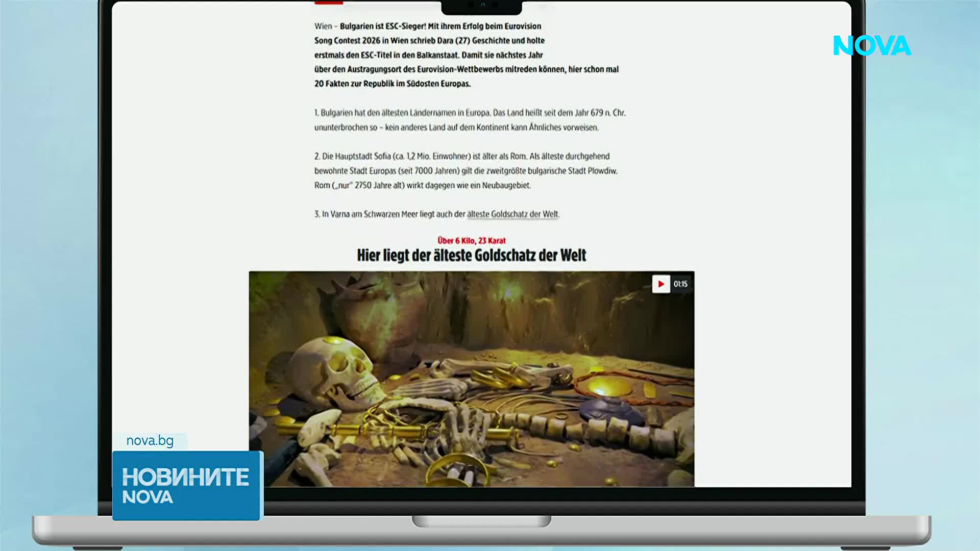
Task: Click the line '20 Fakten zur Republik im Südosten Europas.'
Action: click(393, 84)
